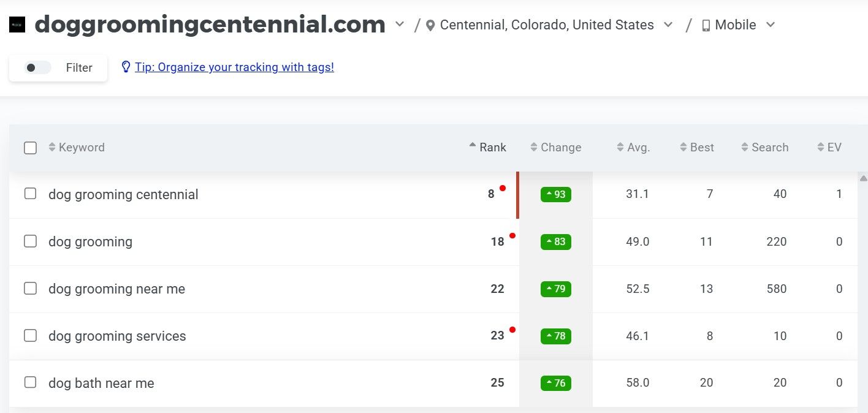Viewport: 868px width, 413px height.
Task: Select the 'dog grooming centennial' checkbox
Action: 30,194
